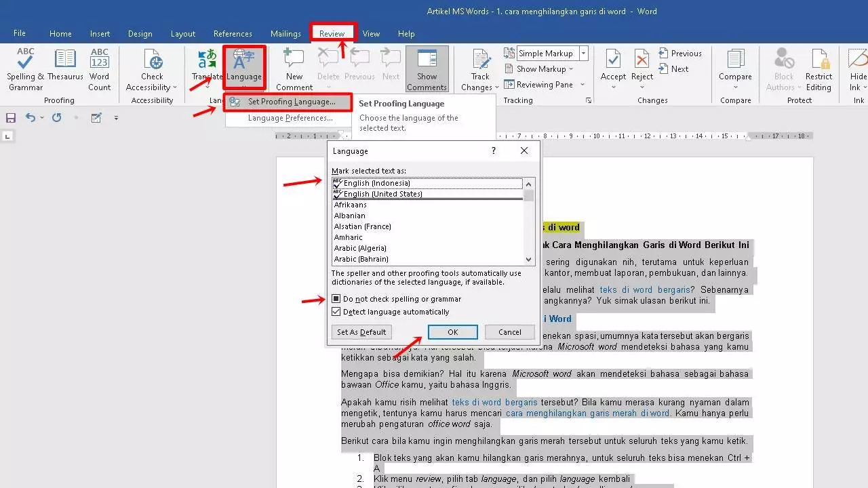
Task: Enable Restrict Editing protection
Action: (818, 68)
